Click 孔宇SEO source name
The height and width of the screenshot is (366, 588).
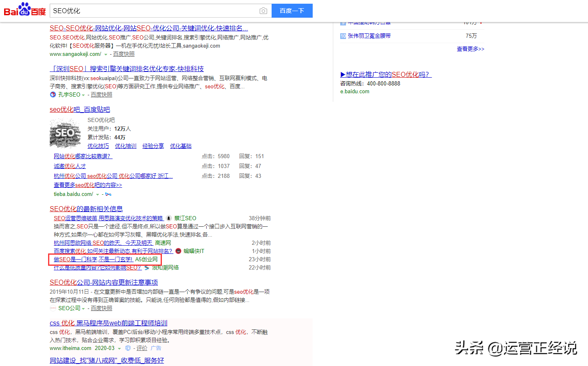[x=69, y=94]
